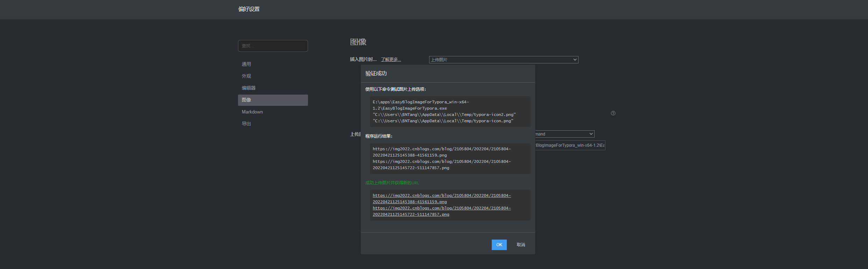The image size is (868, 269).
Task: Click the 偏好设置 header title
Action: click(249, 9)
